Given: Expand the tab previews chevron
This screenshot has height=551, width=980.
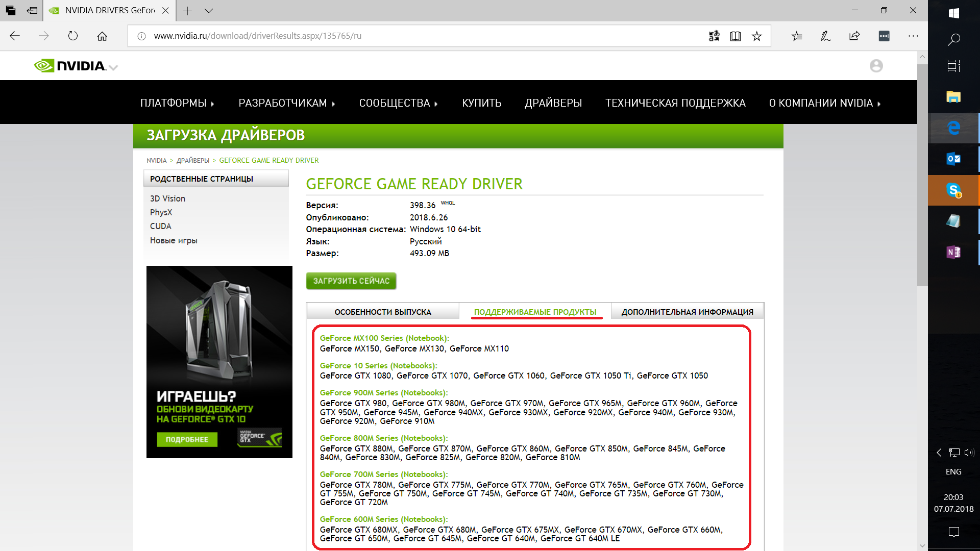Looking at the screenshot, I should [x=209, y=11].
